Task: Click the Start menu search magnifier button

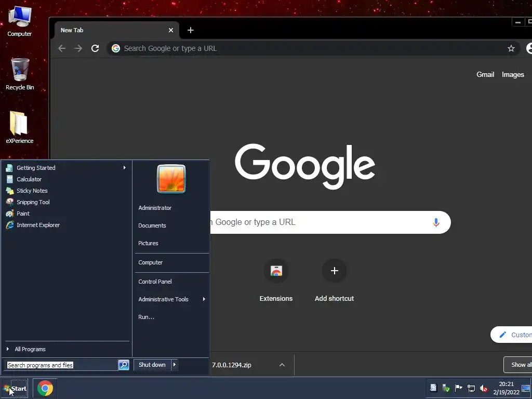Action: 124,365
